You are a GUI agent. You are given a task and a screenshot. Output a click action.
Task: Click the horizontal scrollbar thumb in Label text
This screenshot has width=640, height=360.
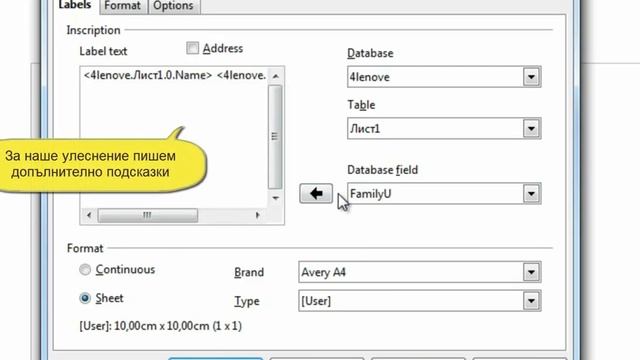point(148,215)
